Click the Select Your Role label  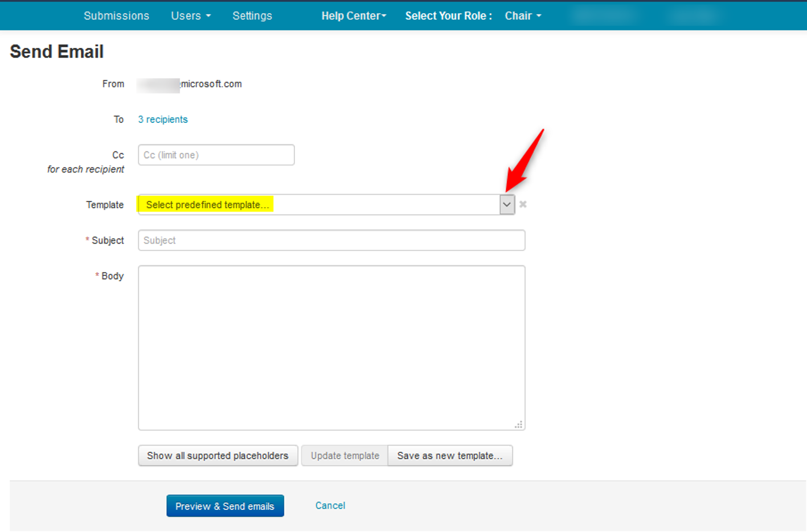pos(449,16)
